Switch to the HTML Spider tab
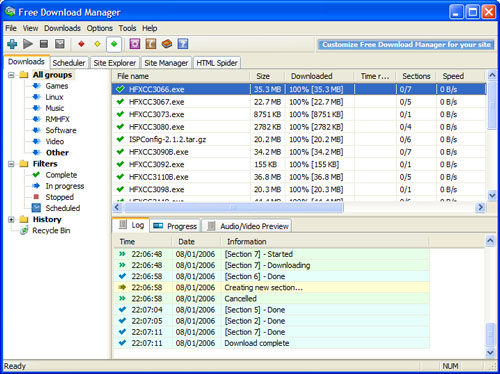 [217, 63]
